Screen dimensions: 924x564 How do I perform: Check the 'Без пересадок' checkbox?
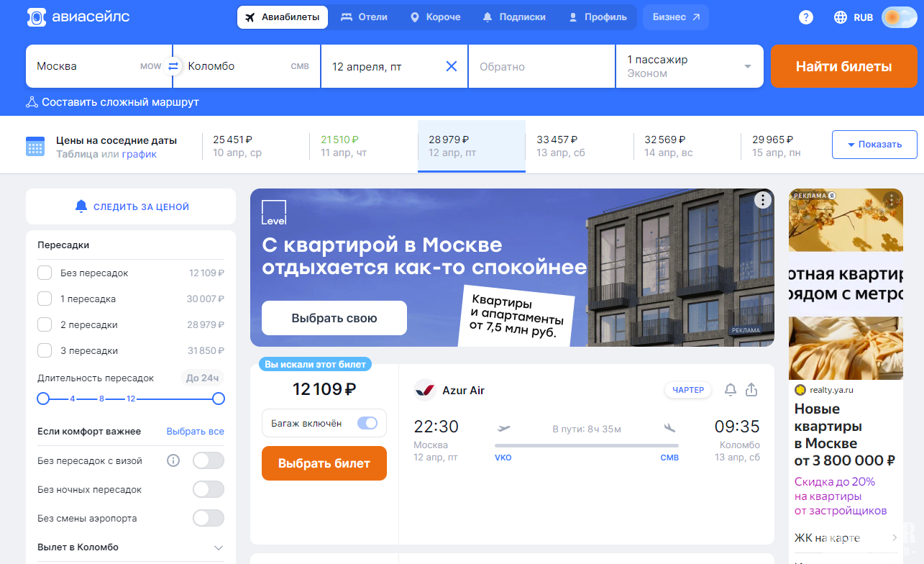(x=45, y=273)
